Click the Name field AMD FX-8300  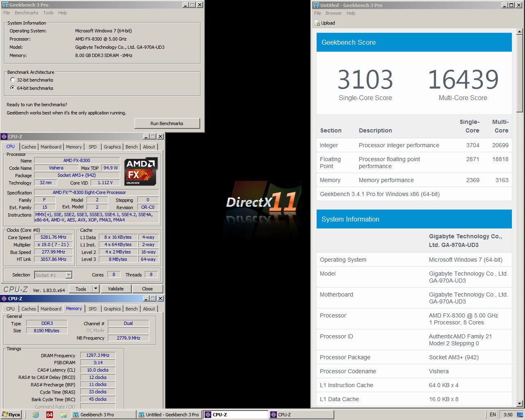click(77, 160)
